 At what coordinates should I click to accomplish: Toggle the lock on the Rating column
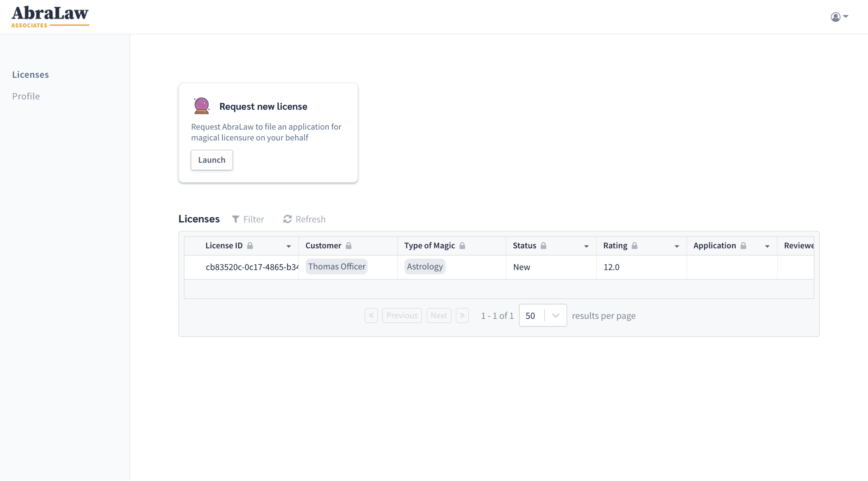pyautogui.click(x=635, y=245)
